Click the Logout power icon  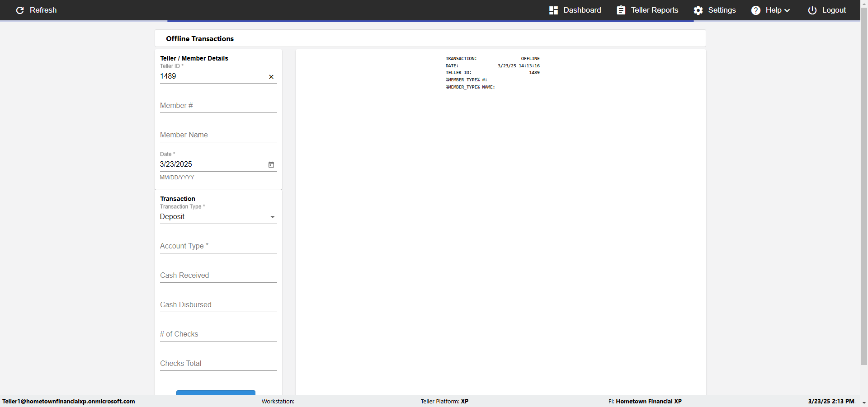point(812,10)
